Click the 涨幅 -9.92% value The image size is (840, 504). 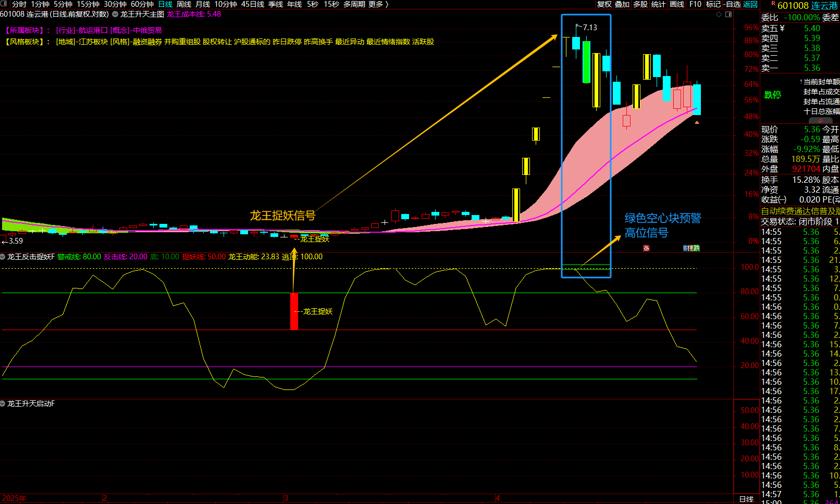click(807, 149)
